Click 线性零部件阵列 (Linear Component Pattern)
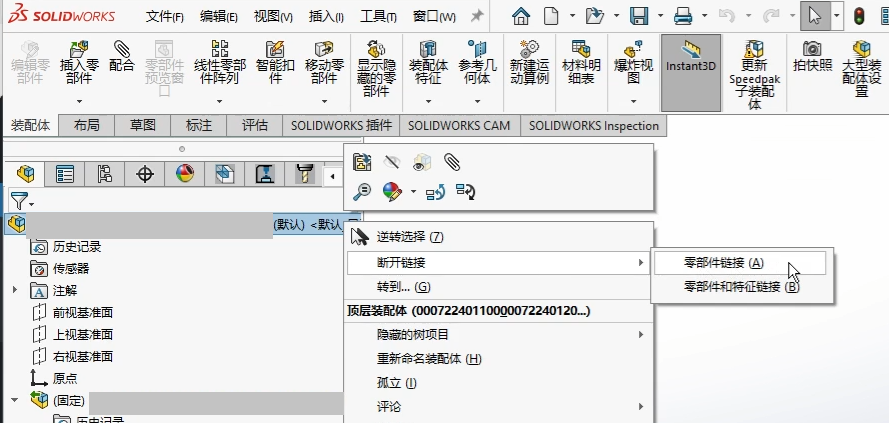889x423 pixels. click(x=220, y=62)
